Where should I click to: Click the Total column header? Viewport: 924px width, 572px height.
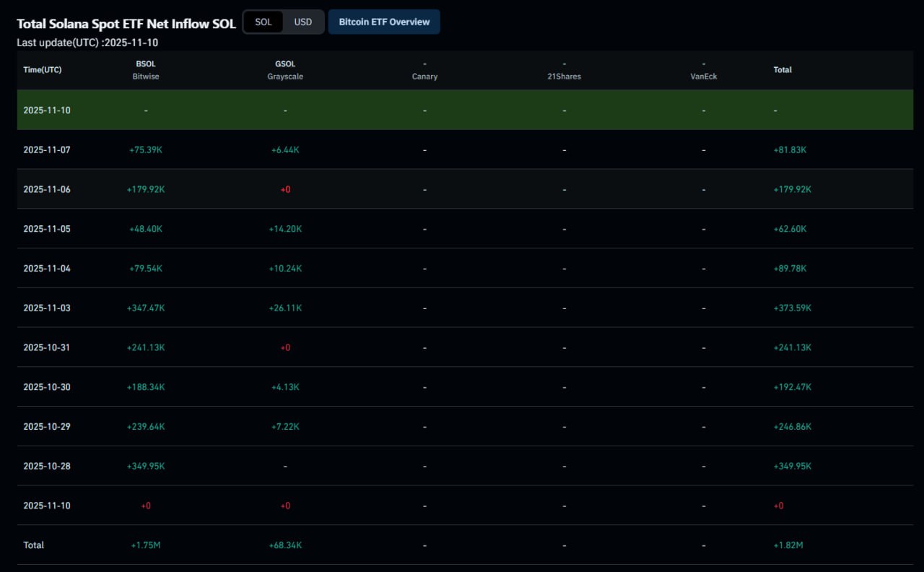pos(783,70)
